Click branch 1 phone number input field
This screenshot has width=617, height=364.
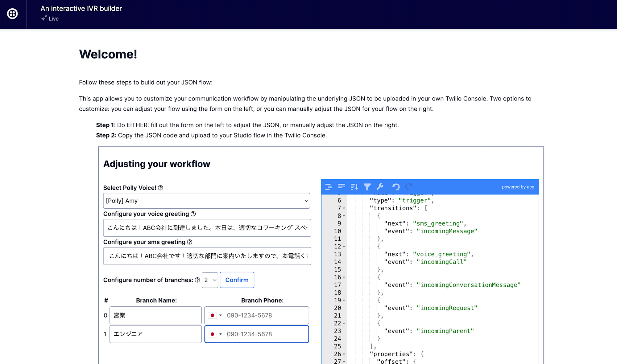265,334
